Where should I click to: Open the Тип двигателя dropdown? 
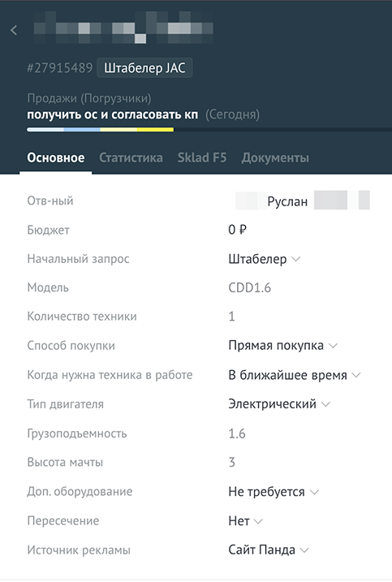(x=279, y=404)
